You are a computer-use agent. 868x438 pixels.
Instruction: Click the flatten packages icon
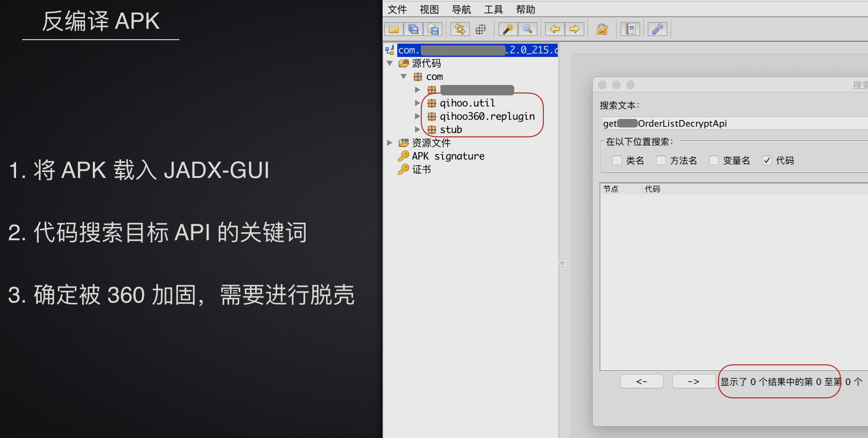pyautogui.click(x=481, y=29)
